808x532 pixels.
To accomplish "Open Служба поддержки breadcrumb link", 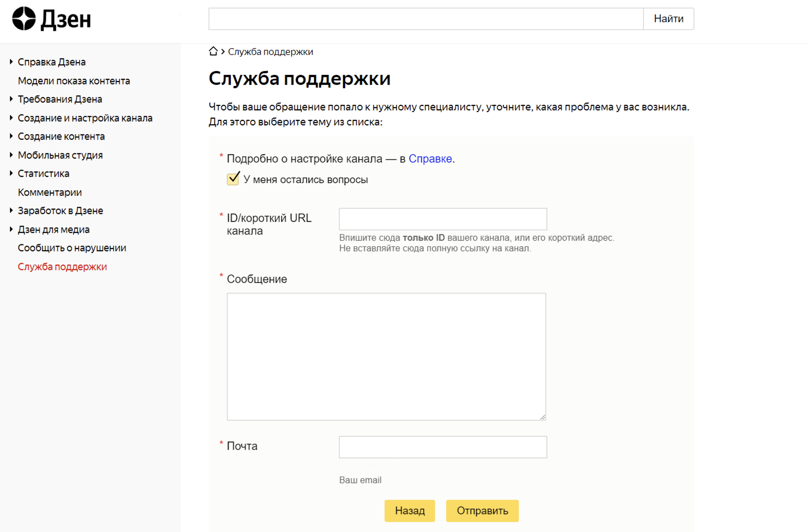I will [x=270, y=52].
